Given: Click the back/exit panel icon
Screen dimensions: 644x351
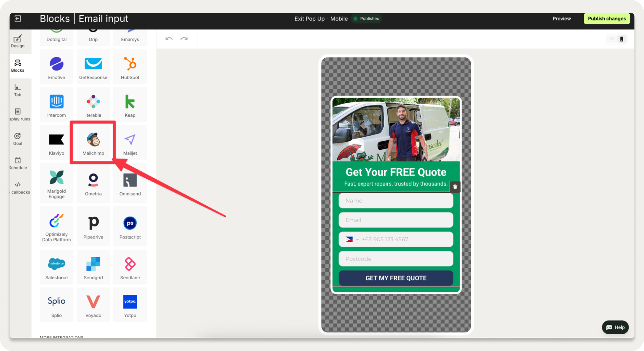Looking at the screenshot, I should [x=18, y=19].
